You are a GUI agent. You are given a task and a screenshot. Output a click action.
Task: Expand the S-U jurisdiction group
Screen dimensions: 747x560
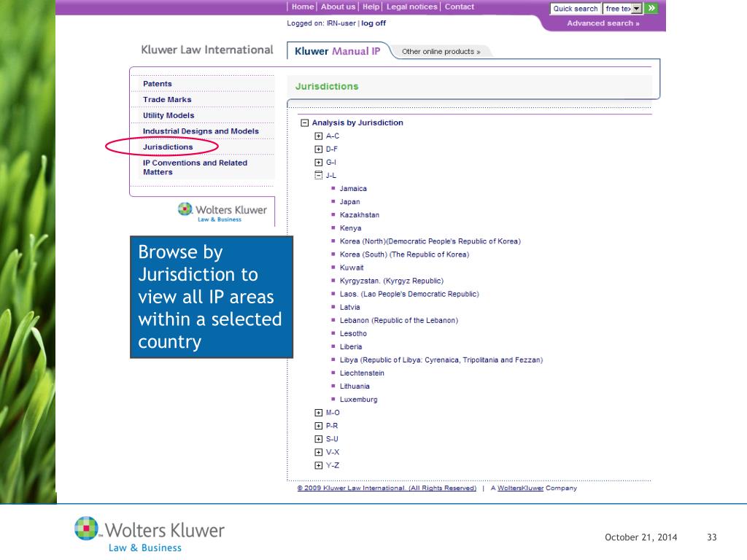coord(318,439)
